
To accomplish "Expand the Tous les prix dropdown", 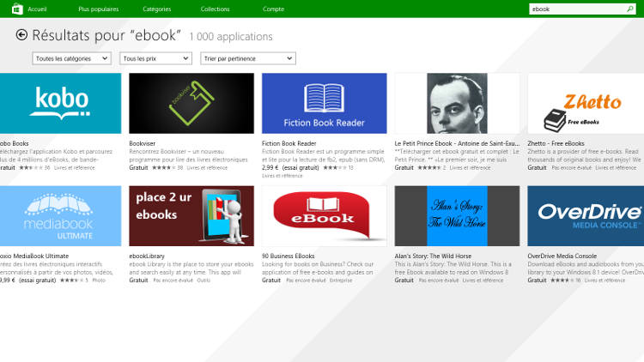I will pyautogui.click(x=155, y=58).
